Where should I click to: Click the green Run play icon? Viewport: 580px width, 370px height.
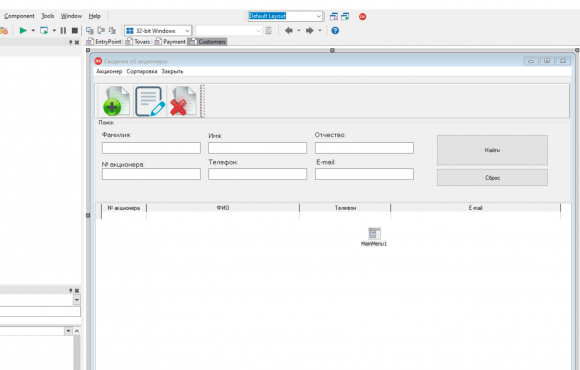tap(23, 30)
